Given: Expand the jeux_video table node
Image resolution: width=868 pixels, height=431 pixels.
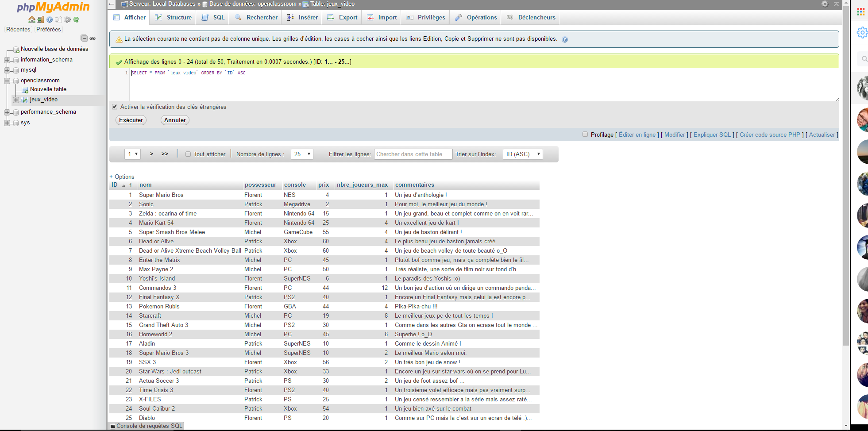Looking at the screenshot, I should (x=16, y=100).
